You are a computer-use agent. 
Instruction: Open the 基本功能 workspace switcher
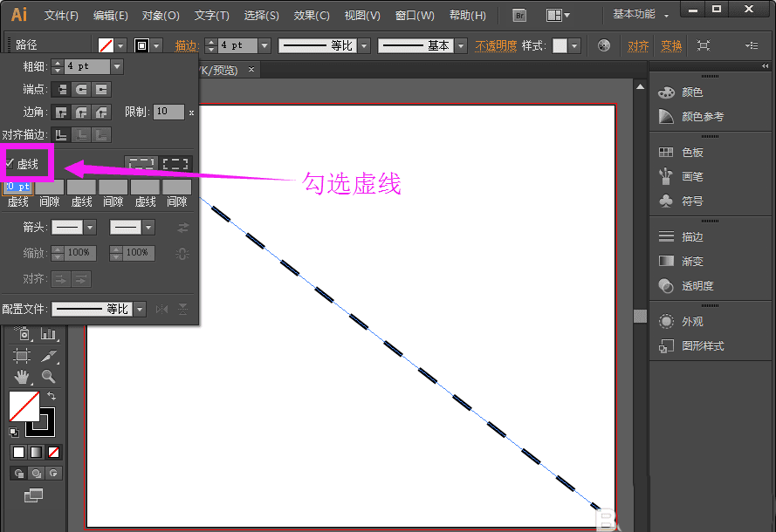[x=641, y=14]
